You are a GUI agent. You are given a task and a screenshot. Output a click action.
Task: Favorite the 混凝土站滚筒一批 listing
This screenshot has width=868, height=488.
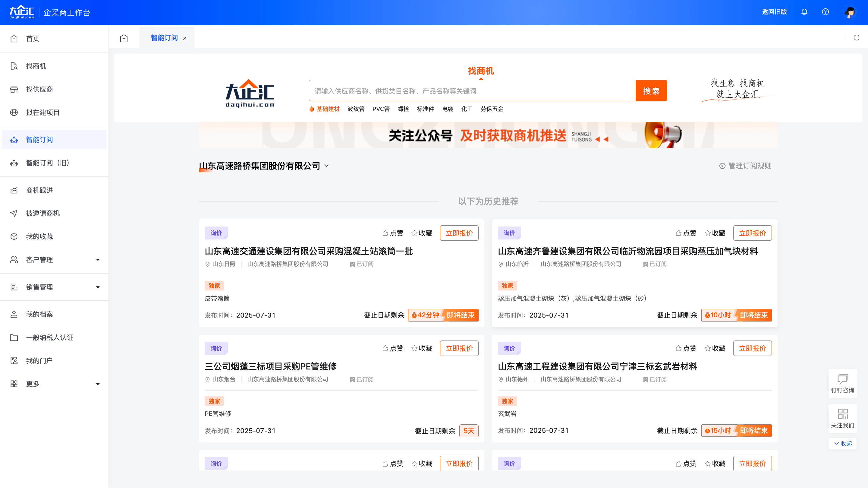422,233
